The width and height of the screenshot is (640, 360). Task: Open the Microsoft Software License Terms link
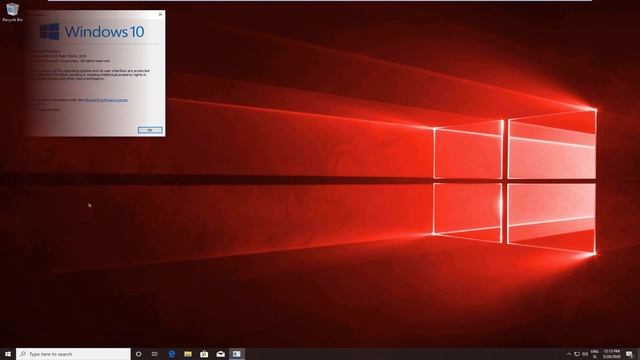[x=106, y=100]
